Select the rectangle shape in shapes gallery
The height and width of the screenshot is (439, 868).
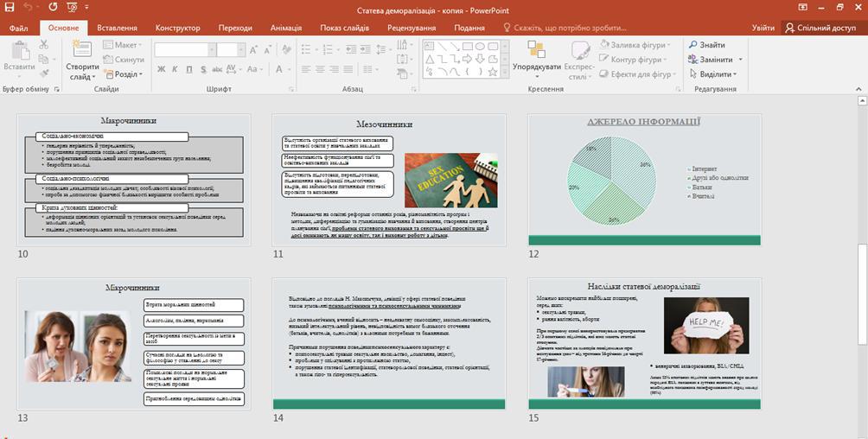point(467,47)
